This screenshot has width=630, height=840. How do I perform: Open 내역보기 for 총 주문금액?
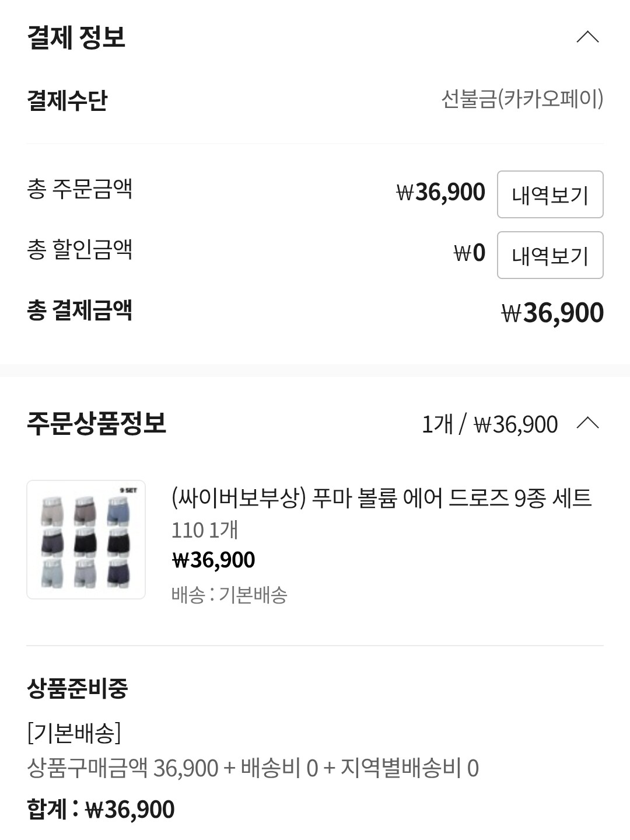click(550, 194)
